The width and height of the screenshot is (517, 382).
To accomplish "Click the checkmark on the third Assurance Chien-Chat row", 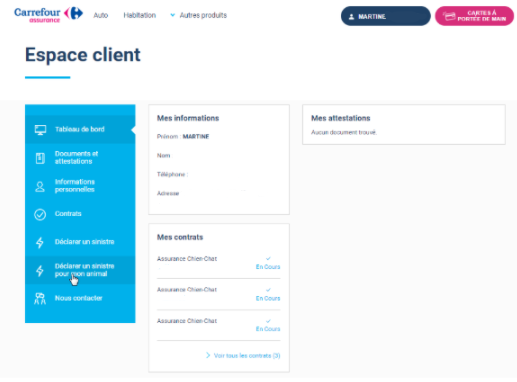I will click(x=268, y=321).
